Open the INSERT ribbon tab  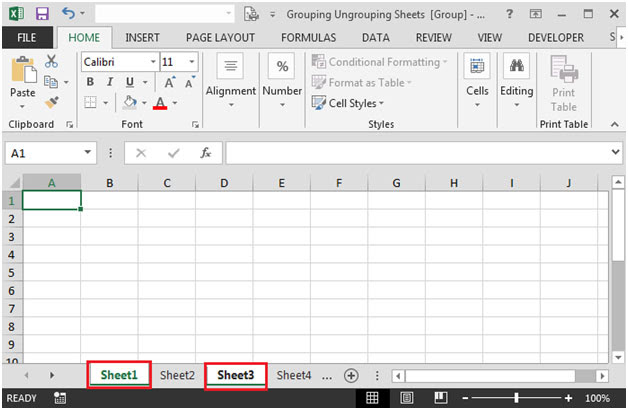pos(142,38)
